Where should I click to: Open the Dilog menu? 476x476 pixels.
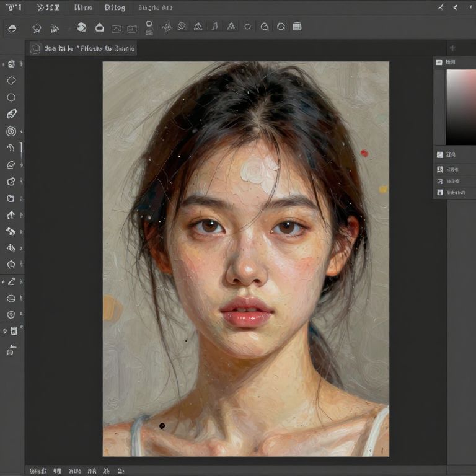tap(115, 7)
